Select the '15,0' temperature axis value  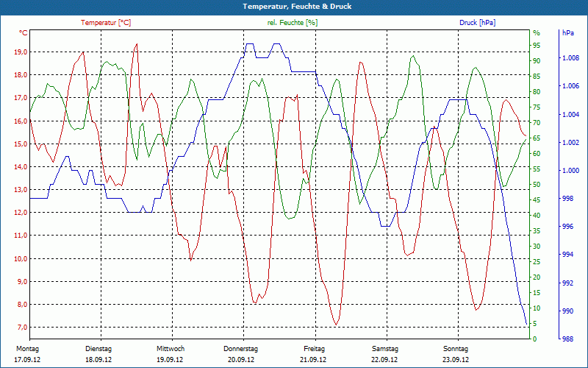click(21, 144)
